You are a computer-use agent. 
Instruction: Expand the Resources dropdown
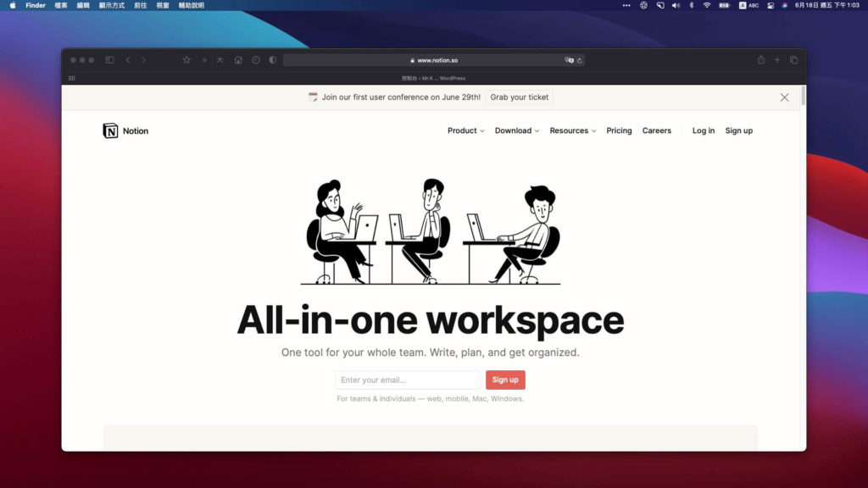click(573, 130)
